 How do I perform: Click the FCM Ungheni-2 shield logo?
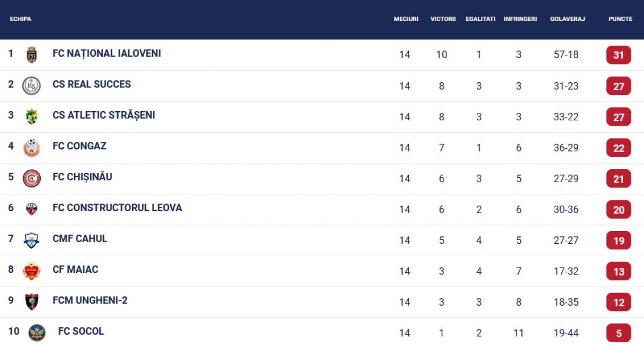click(x=32, y=302)
